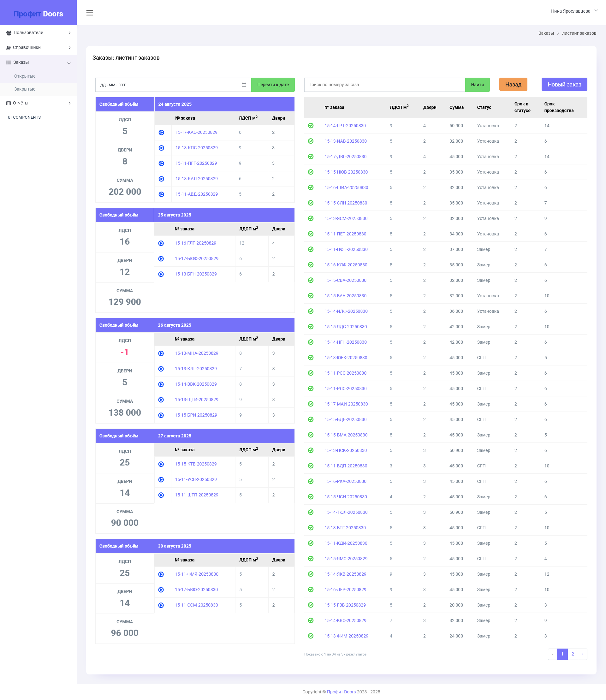Click the Пользователи sidebar icon
This screenshot has height=700, width=606.
pyautogui.click(x=8, y=33)
